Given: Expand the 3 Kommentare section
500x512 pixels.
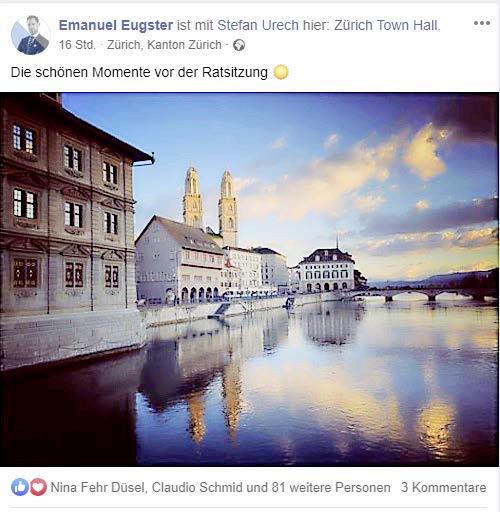Looking at the screenshot, I should pos(443,487).
